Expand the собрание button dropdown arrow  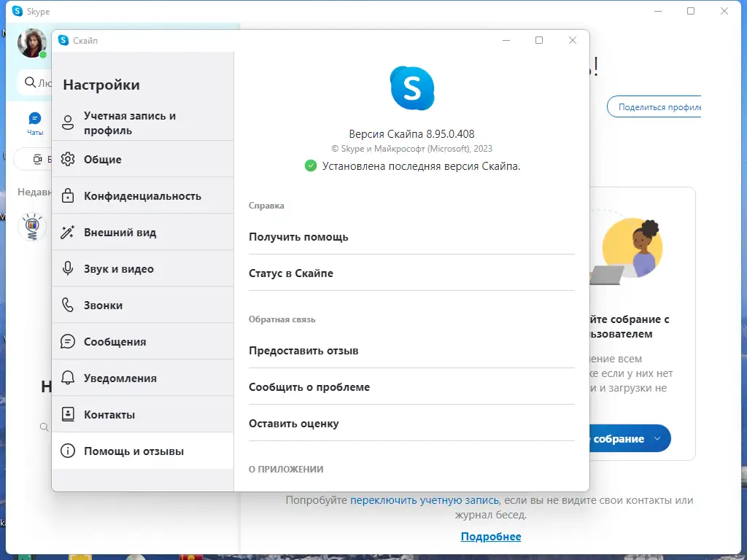(x=657, y=438)
